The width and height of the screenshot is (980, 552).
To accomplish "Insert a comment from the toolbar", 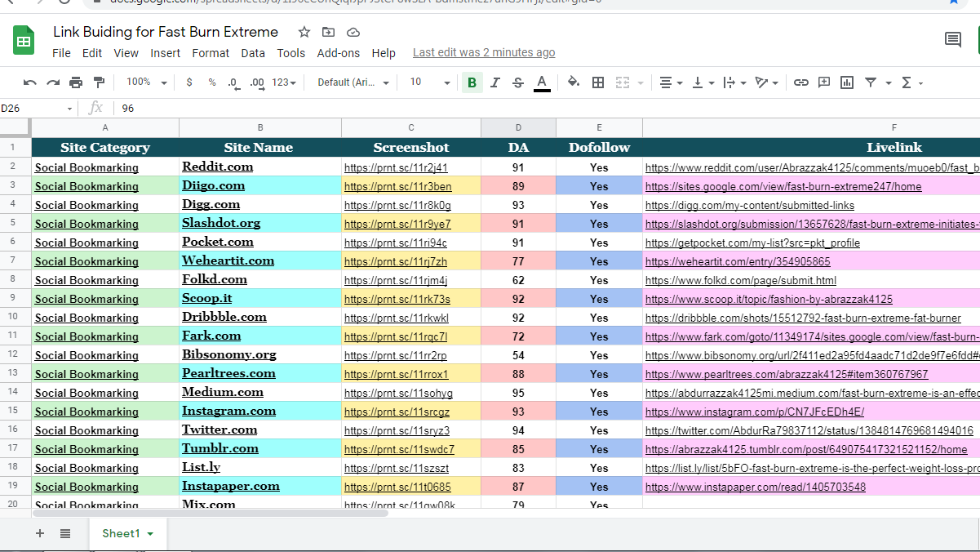I will [824, 82].
